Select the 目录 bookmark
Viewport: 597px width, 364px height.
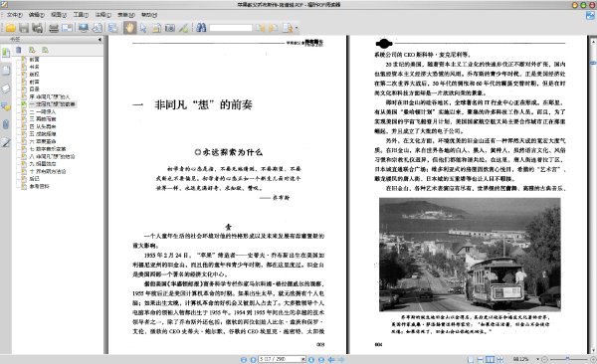(x=34, y=90)
